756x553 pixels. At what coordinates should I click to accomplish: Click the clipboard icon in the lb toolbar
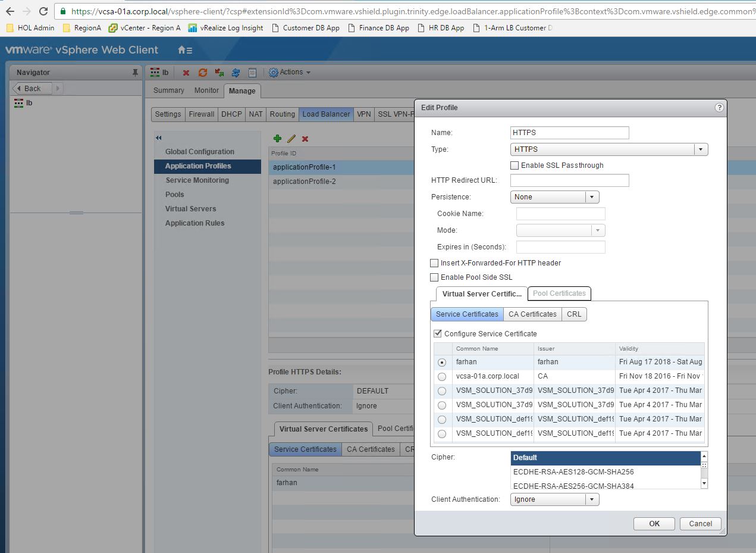253,72
